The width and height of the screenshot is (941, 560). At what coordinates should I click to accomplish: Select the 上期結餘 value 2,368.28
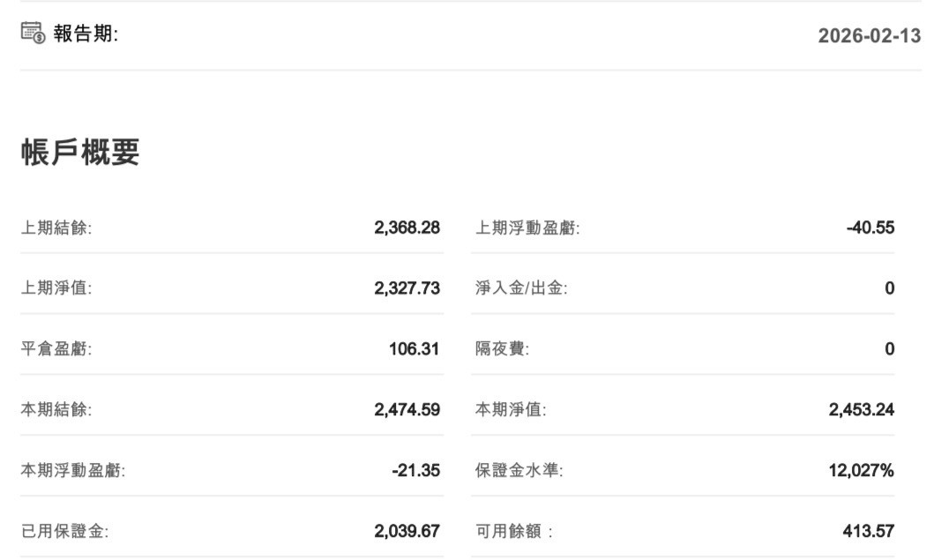407,228
